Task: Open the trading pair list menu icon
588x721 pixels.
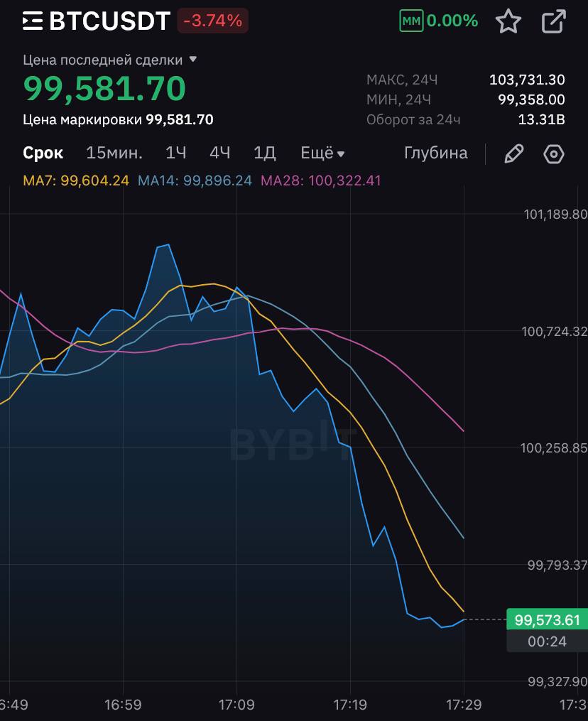Action: pos(33,21)
